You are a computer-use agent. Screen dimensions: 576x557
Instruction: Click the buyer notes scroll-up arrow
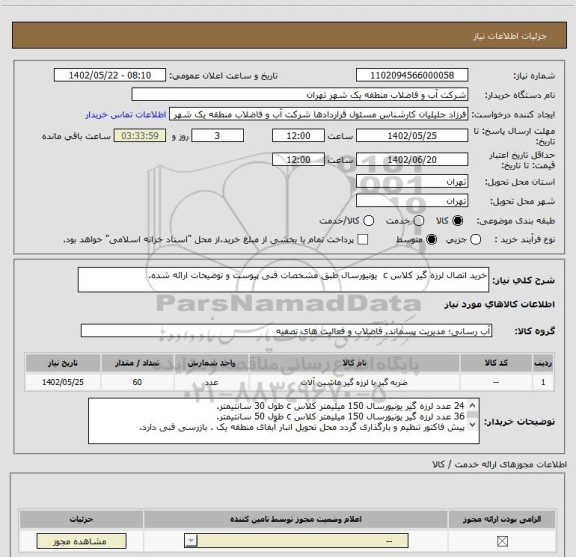pos(472,406)
